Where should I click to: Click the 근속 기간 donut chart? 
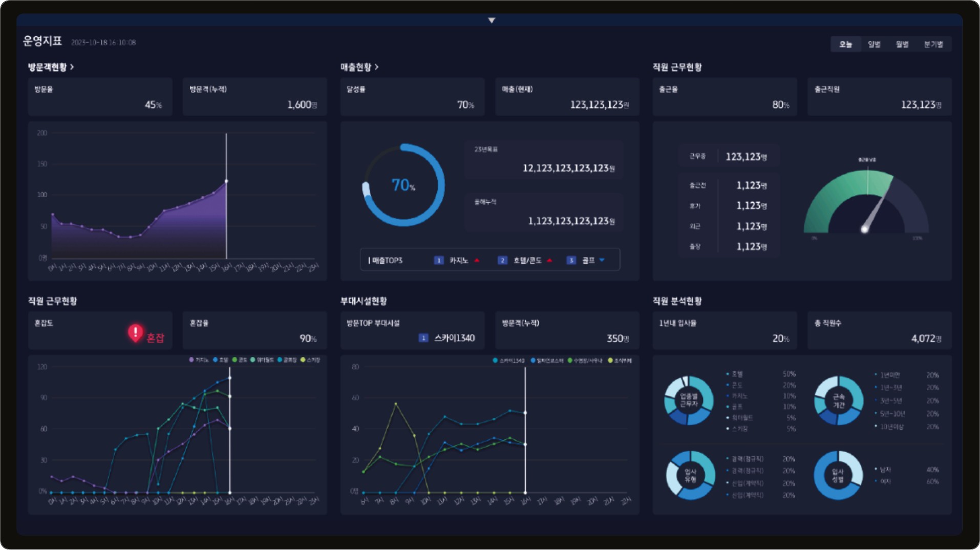pos(839,400)
